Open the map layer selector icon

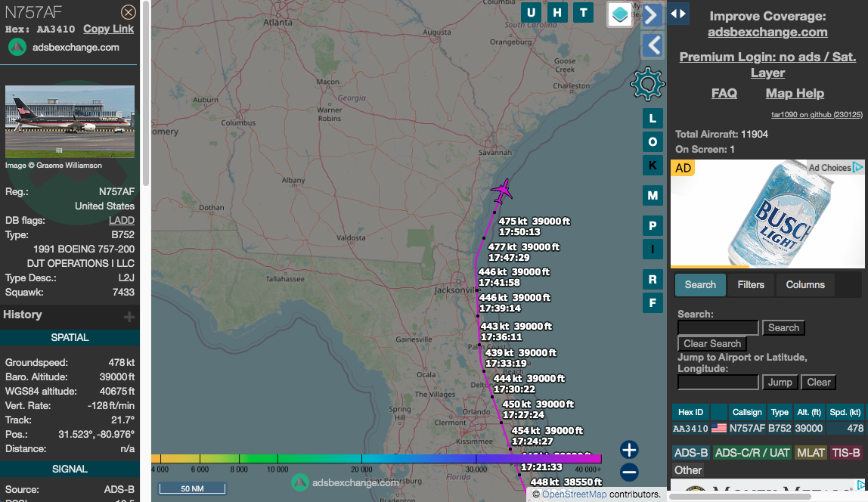(x=620, y=14)
